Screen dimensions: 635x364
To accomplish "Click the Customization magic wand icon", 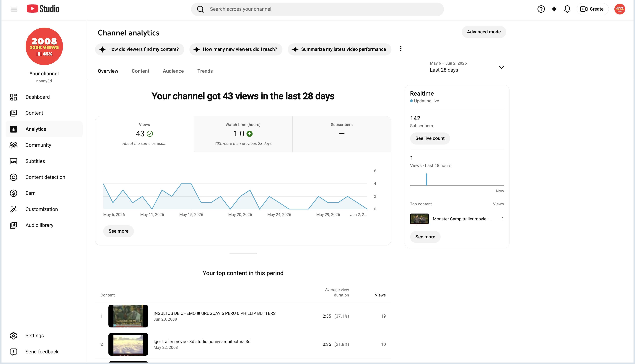I will coord(14,209).
